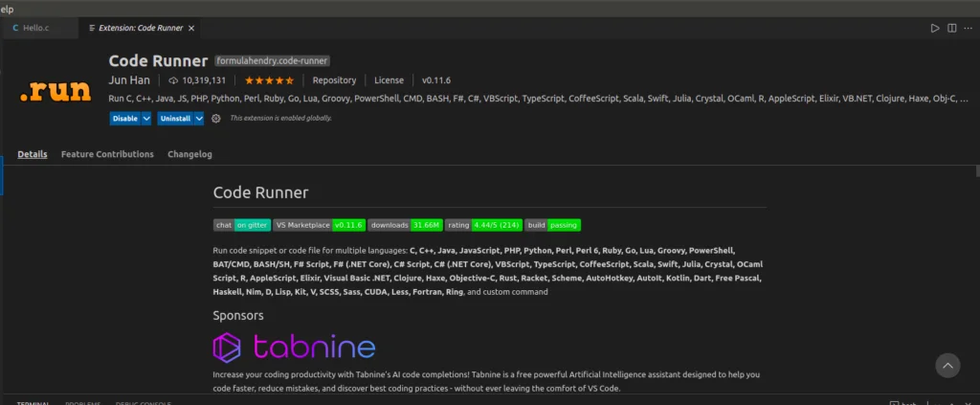Select the Details tab
The width and height of the screenshot is (980, 405).
point(32,154)
